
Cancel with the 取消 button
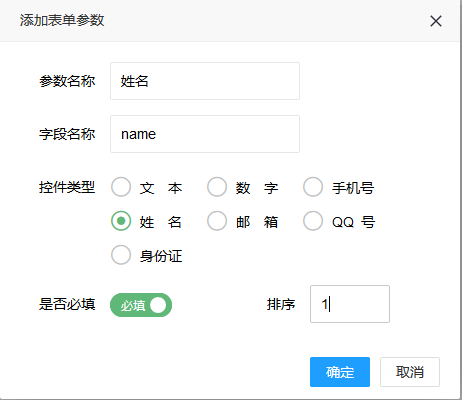click(410, 372)
